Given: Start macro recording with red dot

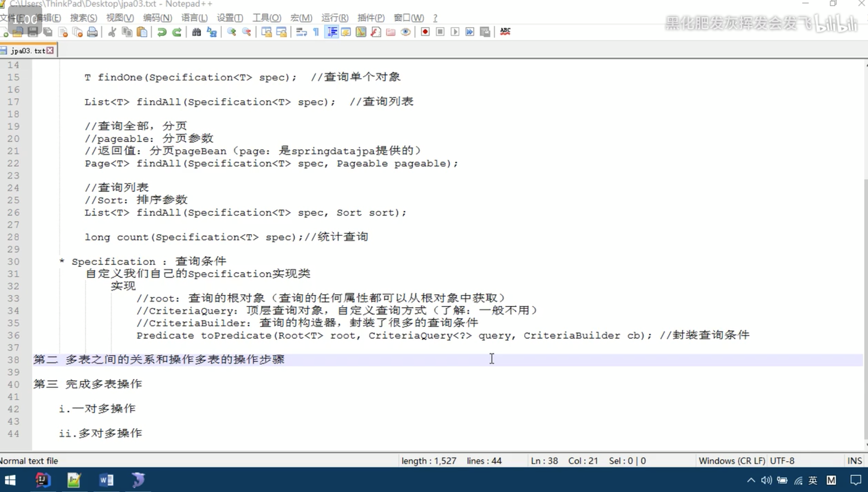Looking at the screenshot, I should 425,32.
